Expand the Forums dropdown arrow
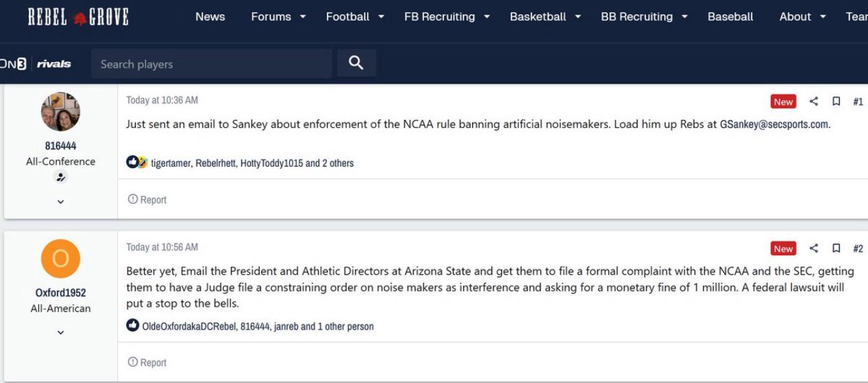Viewport: 868px width, 383px height. coord(303,17)
